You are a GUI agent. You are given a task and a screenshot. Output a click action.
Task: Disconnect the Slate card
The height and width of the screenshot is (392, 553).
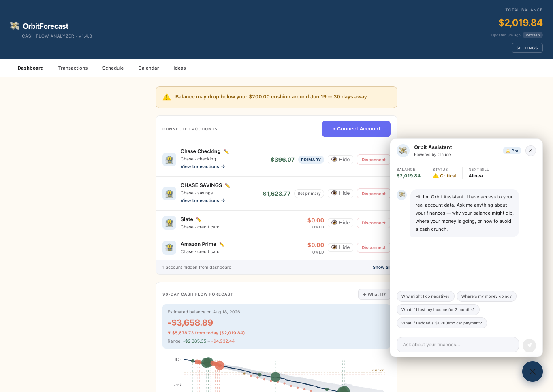373,223
